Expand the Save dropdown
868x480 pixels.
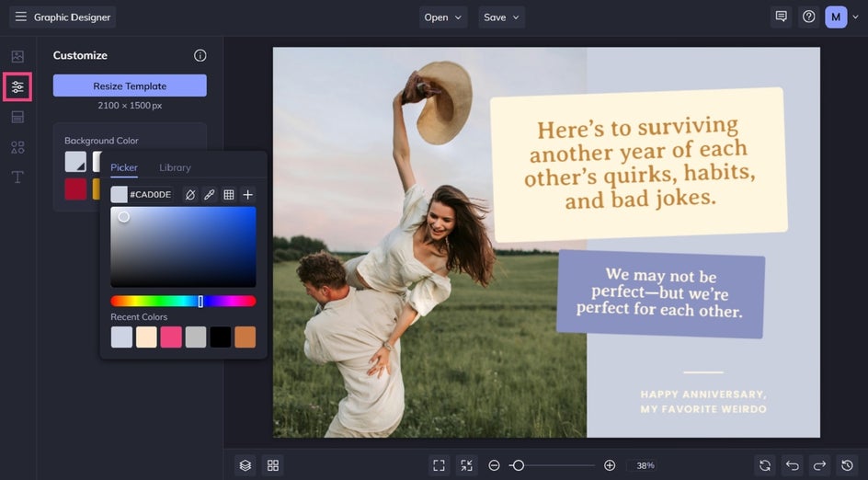(x=501, y=17)
